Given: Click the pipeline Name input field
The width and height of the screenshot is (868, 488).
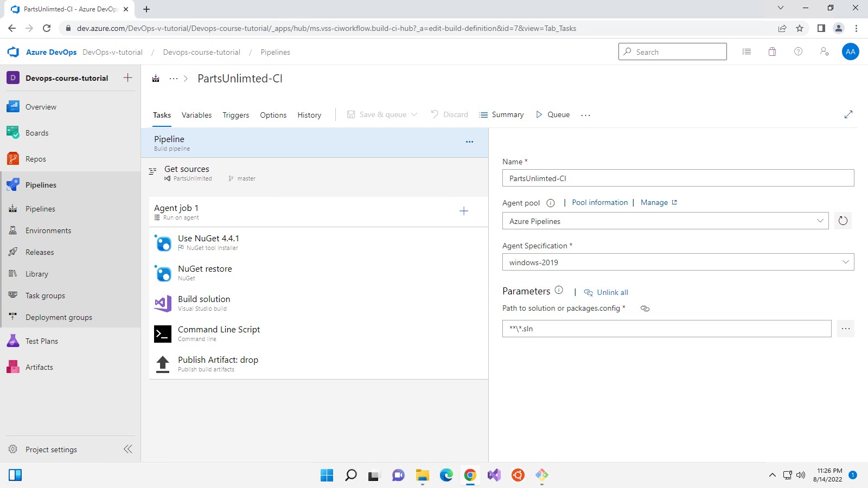Looking at the screenshot, I should [678, 178].
